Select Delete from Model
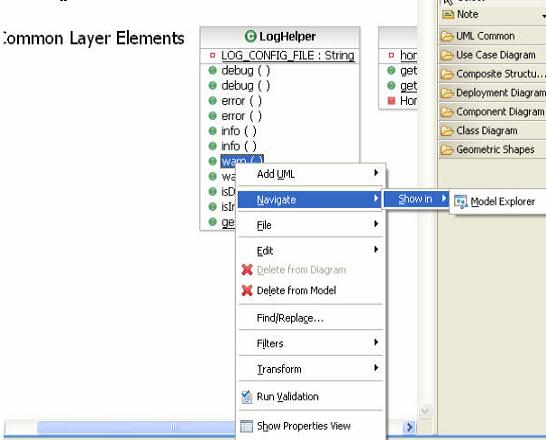546x440 pixels. tap(311, 290)
